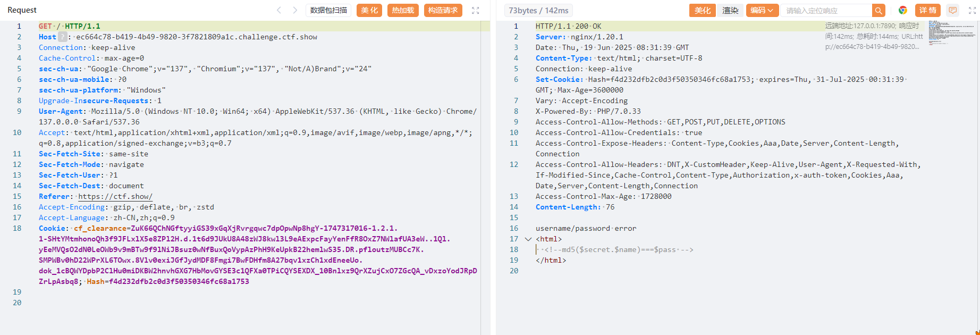Collapse the <html> block in the response
The width and height of the screenshot is (980, 335).
(528, 239)
